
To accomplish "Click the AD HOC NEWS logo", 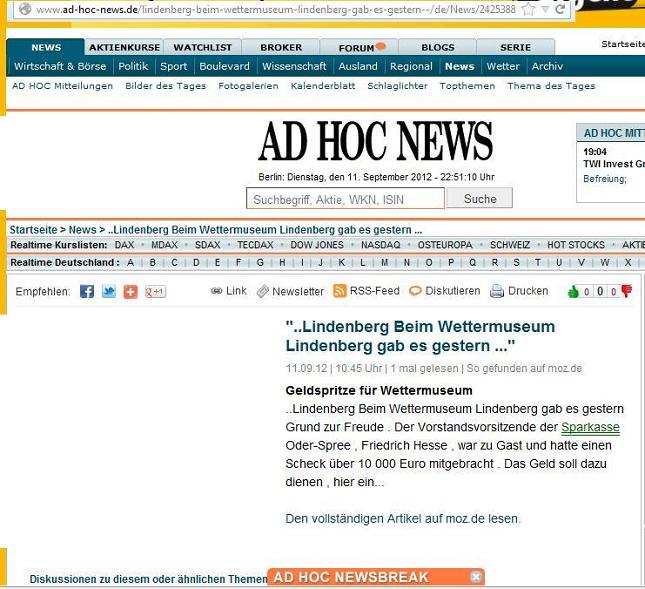I will click(376, 141).
